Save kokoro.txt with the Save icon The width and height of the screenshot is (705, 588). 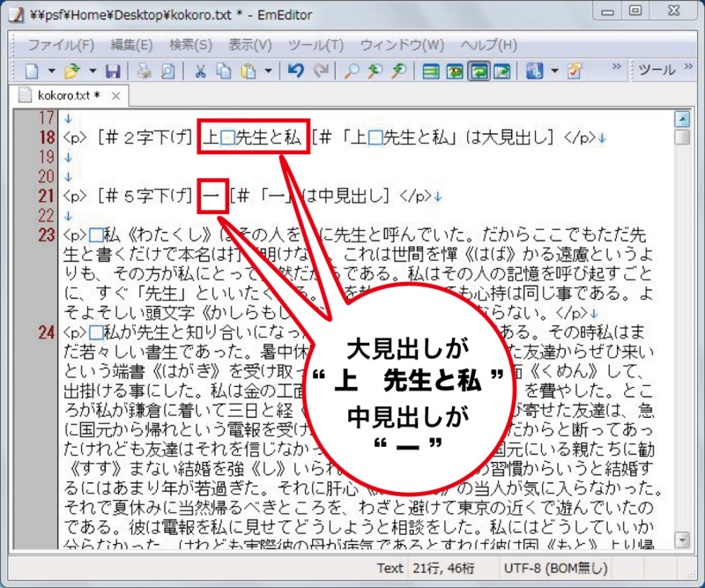[113, 73]
